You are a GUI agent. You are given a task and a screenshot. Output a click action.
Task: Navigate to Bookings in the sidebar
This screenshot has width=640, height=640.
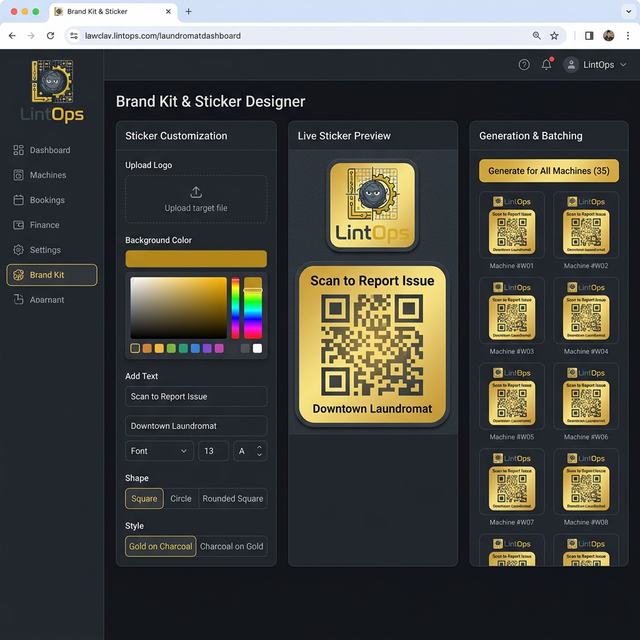[47, 200]
